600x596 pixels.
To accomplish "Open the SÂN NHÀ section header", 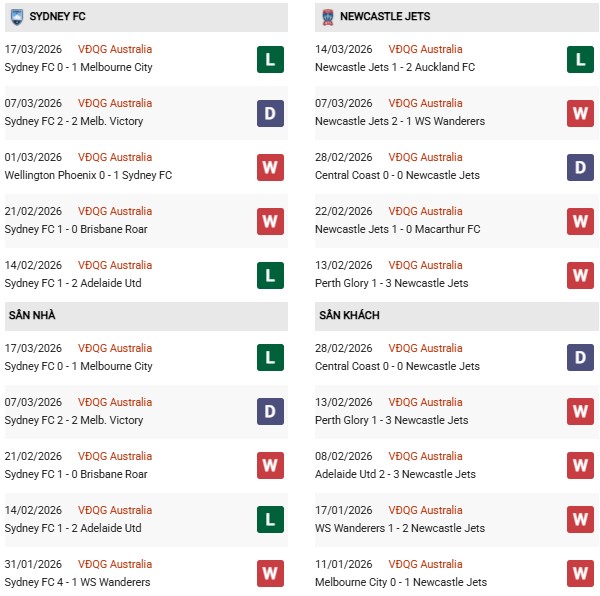I will [32, 316].
